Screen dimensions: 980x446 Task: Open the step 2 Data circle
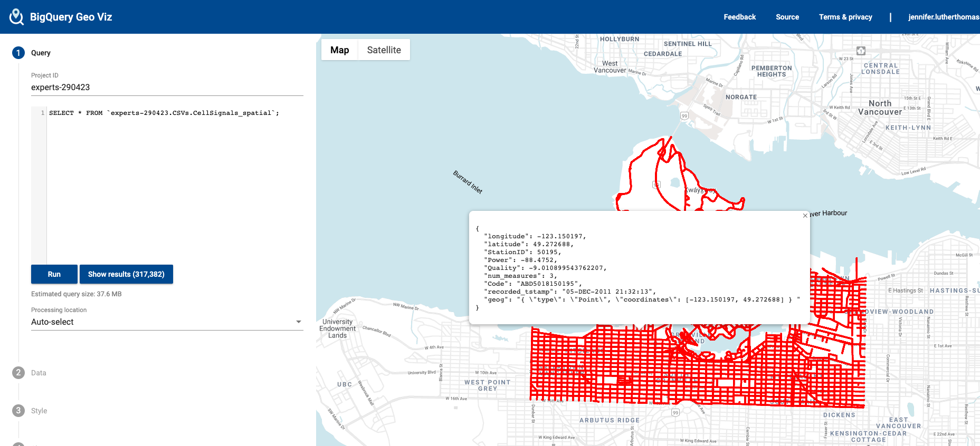[18, 373]
